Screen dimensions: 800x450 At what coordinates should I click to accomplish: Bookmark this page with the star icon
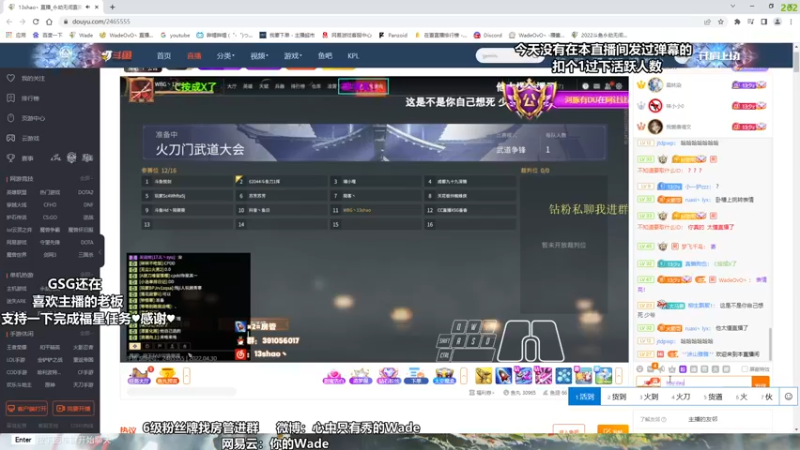pos(720,21)
